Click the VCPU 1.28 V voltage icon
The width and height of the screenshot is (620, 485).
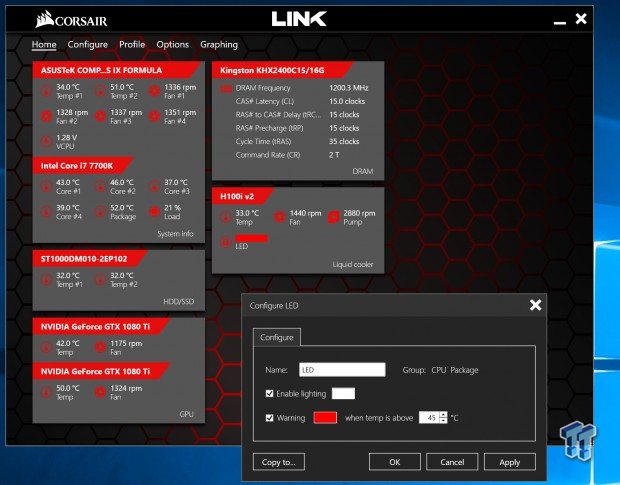tap(46, 141)
